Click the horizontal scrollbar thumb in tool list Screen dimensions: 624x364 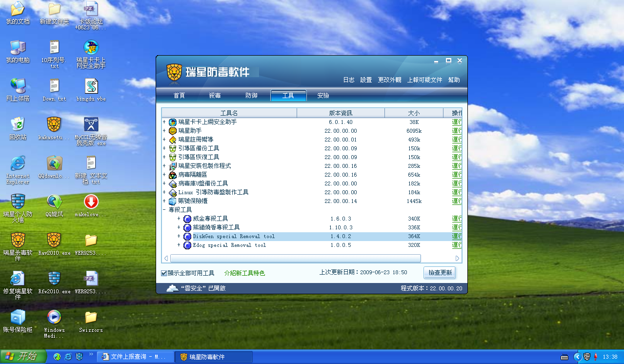(x=295, y=258)
